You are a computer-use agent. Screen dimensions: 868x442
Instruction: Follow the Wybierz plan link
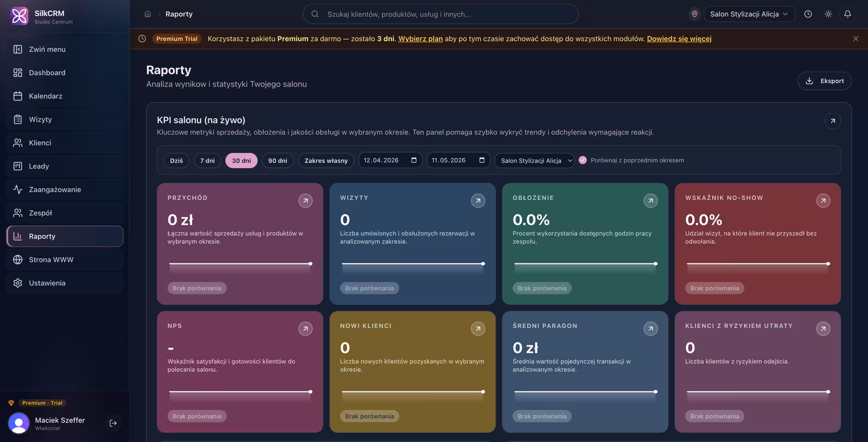pyautogui.click(x=420, y=39)
